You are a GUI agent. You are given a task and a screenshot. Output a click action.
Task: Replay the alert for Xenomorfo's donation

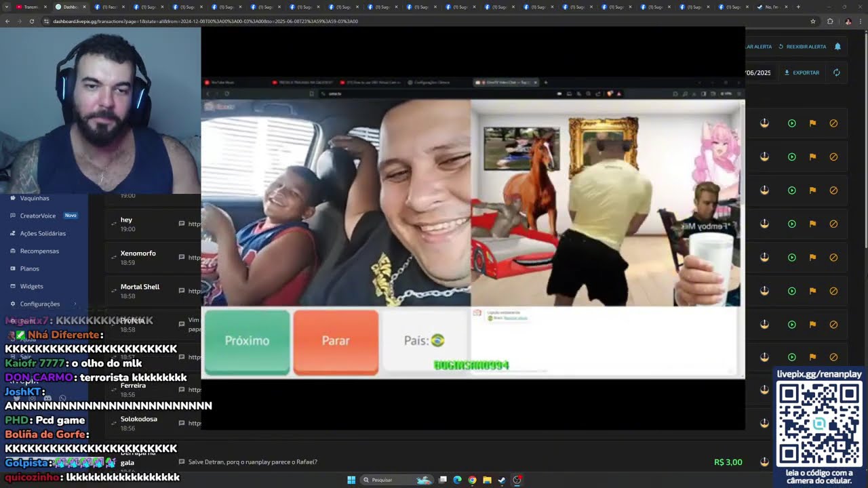click(x=791, y=258)
